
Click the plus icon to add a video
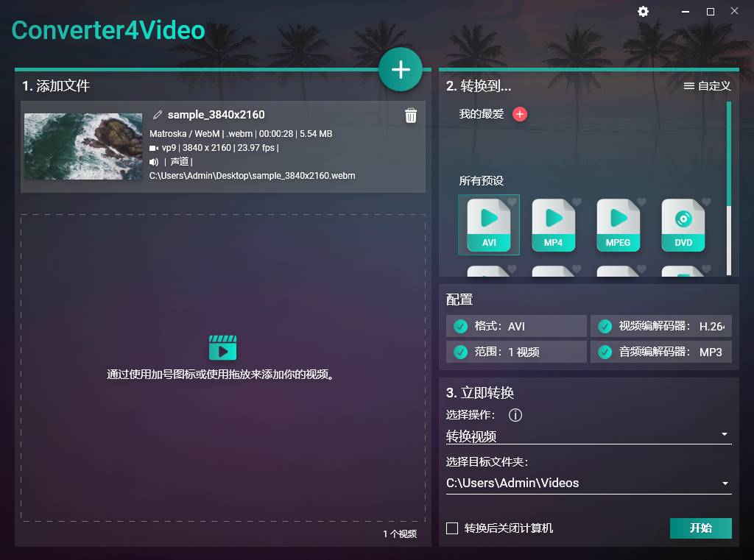[x=401, y=68]
